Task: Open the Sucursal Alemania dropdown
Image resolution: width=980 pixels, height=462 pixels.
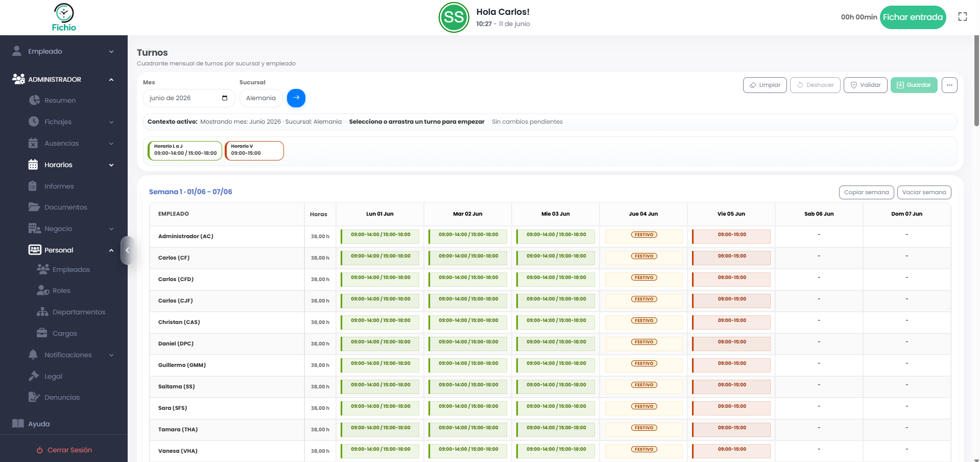Action: (261, 98)
